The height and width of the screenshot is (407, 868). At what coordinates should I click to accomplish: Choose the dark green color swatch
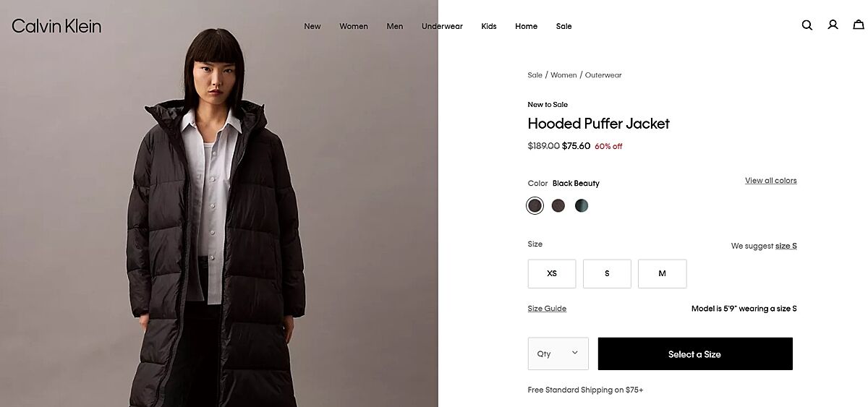tap(582, 206)
